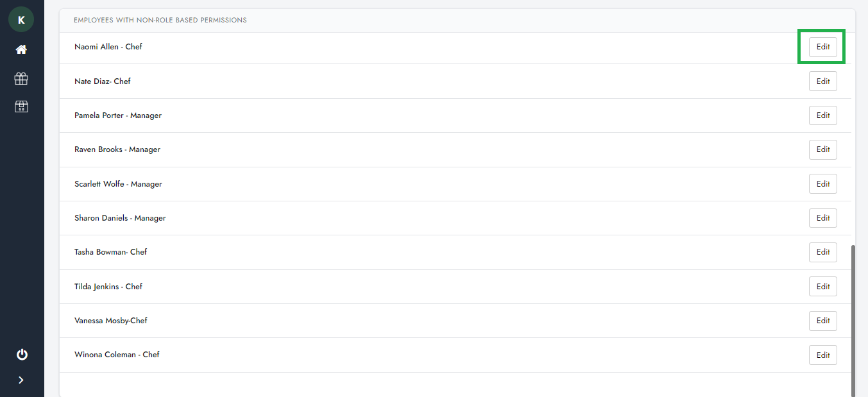Open the store icon in sidebar
The height and width of the screenshot is (397, 868).
pyautogui.click(x=21, y=106)
